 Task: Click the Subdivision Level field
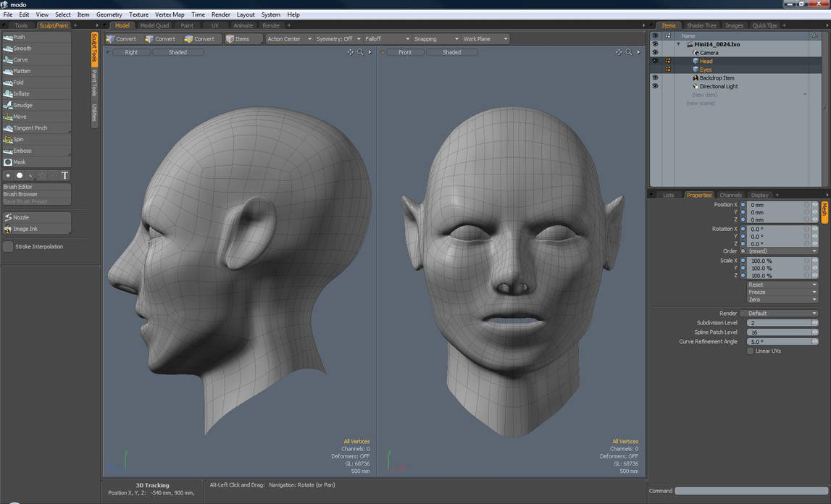click(x=779, y=323)
